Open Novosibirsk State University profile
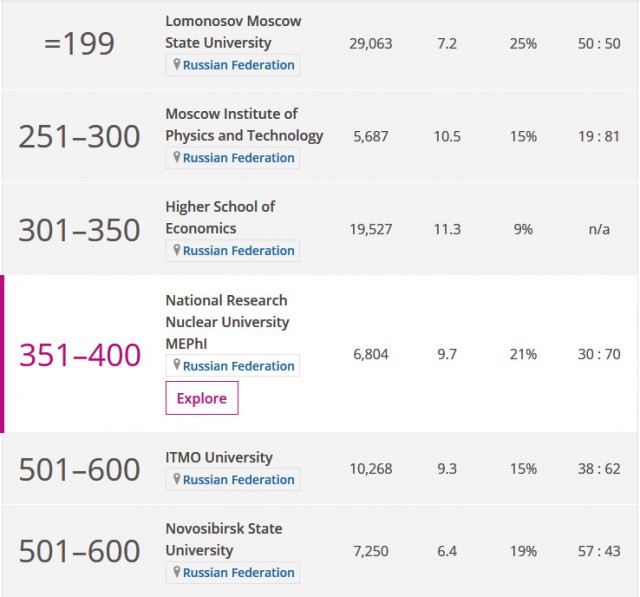This screenshot has width=640, height=597. (224, 539)
